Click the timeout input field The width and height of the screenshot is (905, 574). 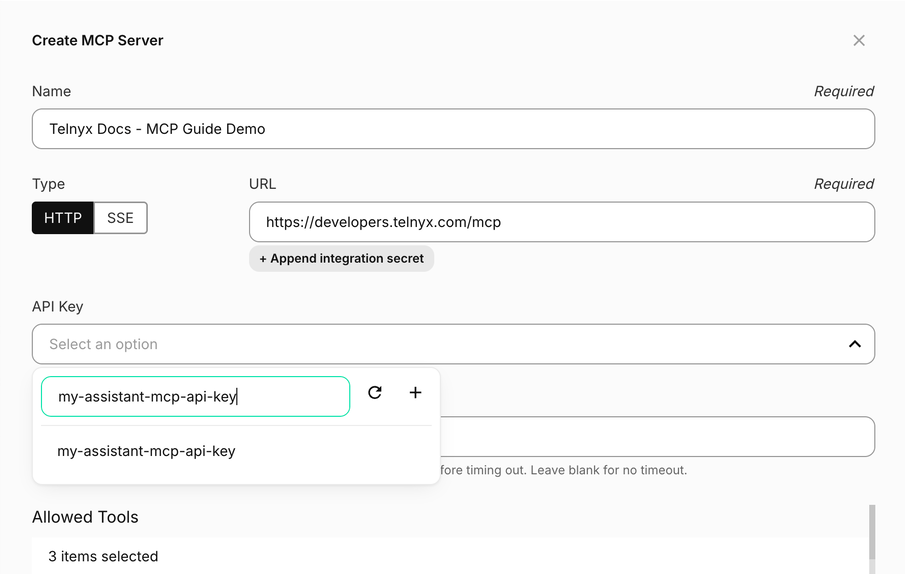click(657, 437)
